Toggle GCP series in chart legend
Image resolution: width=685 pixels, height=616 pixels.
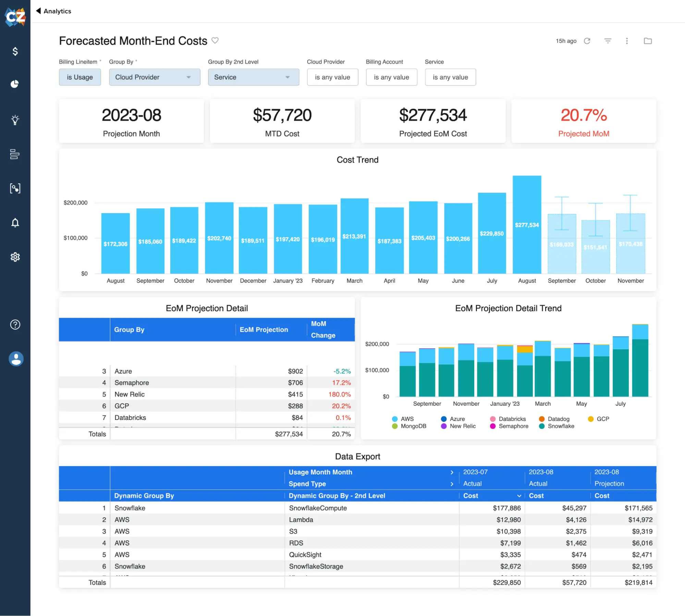pos(598,419)
